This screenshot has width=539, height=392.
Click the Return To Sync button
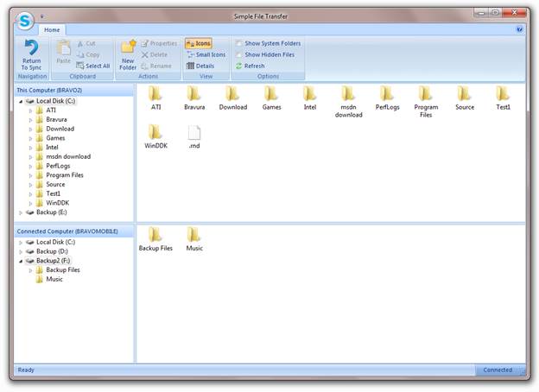click(x=31, y=55)
